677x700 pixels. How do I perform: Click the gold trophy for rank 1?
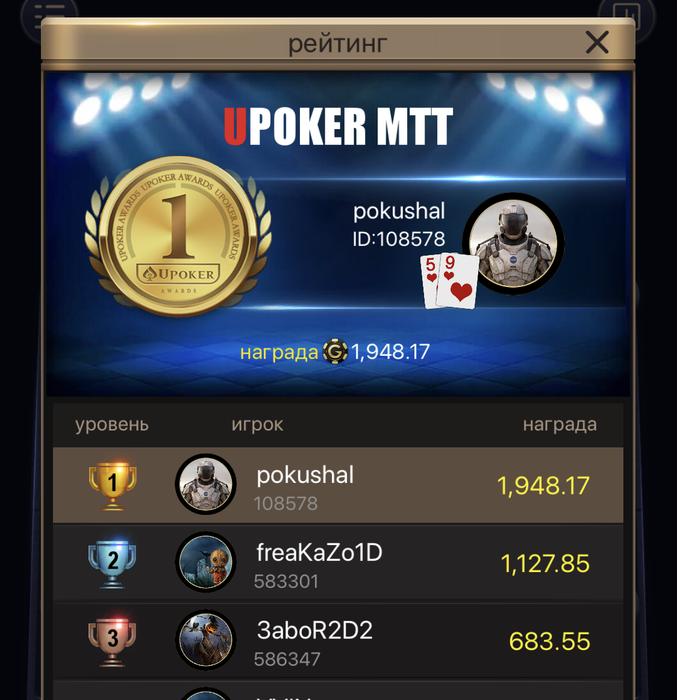tap(113, 486)
